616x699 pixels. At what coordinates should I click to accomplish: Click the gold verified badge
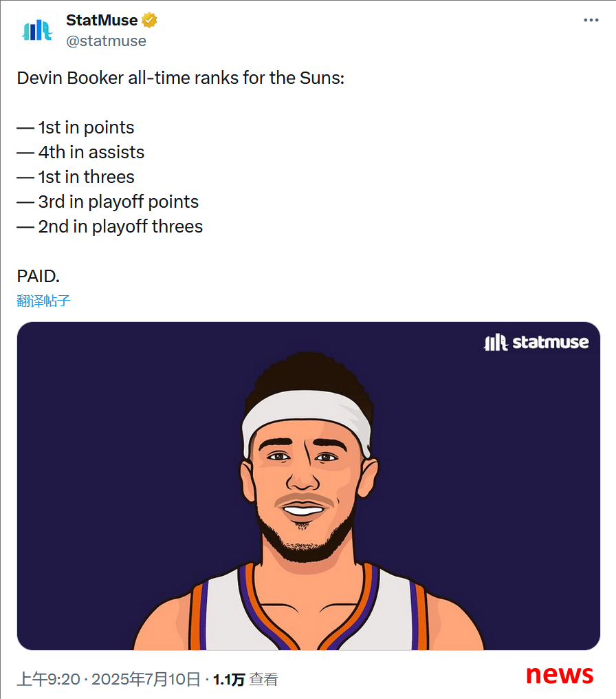point(149,20)
